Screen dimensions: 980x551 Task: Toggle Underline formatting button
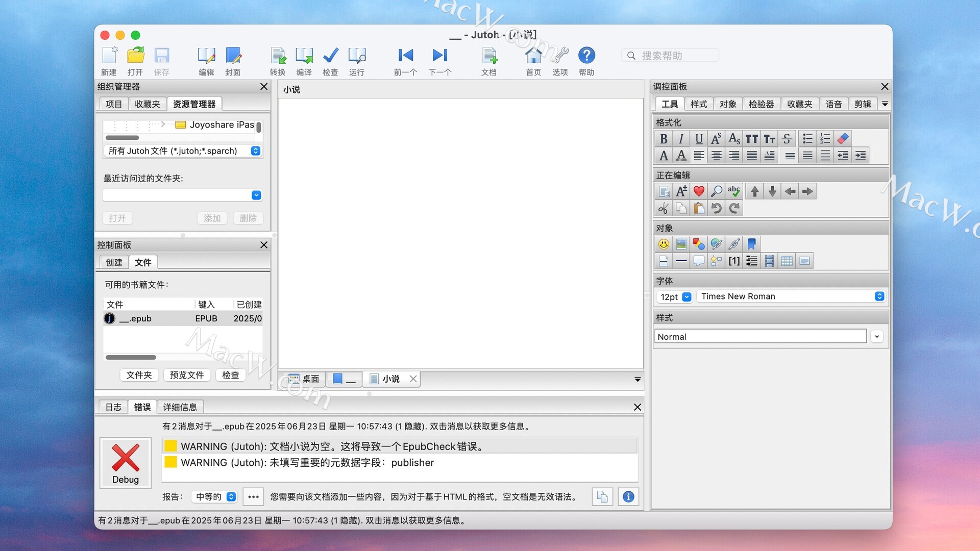tap(699, 138)
